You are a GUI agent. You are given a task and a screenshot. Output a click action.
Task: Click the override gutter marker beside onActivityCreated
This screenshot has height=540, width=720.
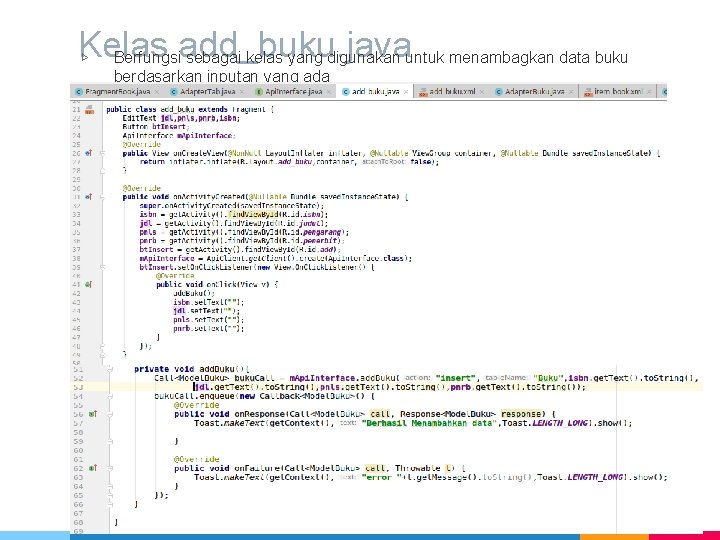[x=89, y=197]
